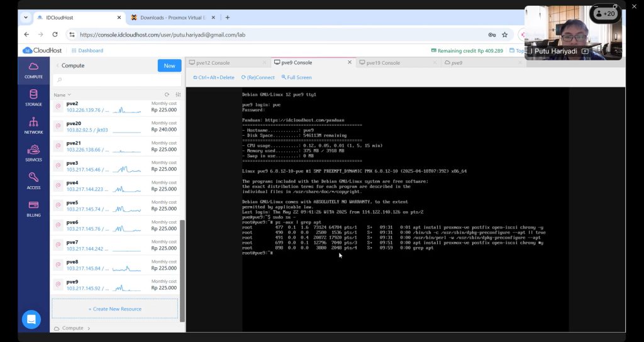
Task: Select the pve2 server row
Action: (116, 108)
